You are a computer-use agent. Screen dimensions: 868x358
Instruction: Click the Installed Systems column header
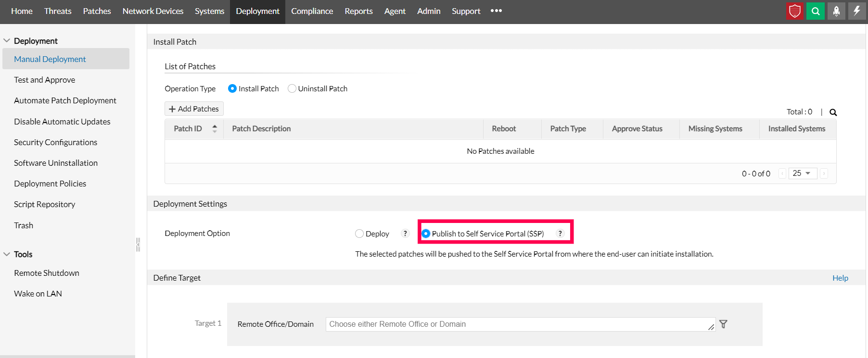797,129
